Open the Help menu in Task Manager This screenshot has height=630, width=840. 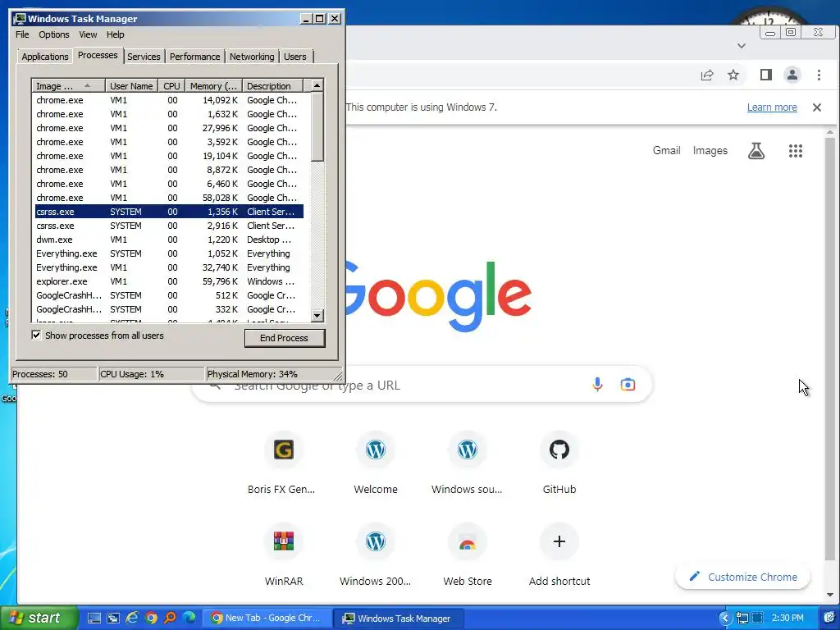pyautogui.click(x=115, y=34)
